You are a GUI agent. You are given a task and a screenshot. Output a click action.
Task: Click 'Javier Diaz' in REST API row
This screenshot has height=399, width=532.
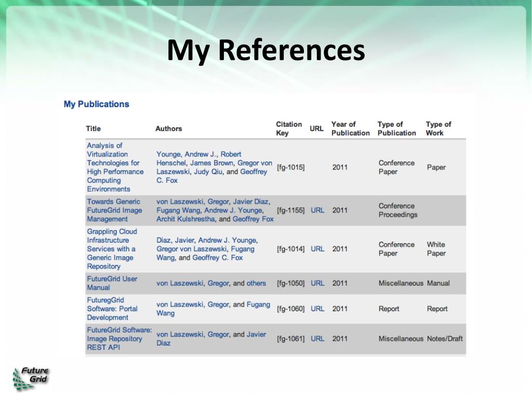pyautogui.click(x=211, y=339)
